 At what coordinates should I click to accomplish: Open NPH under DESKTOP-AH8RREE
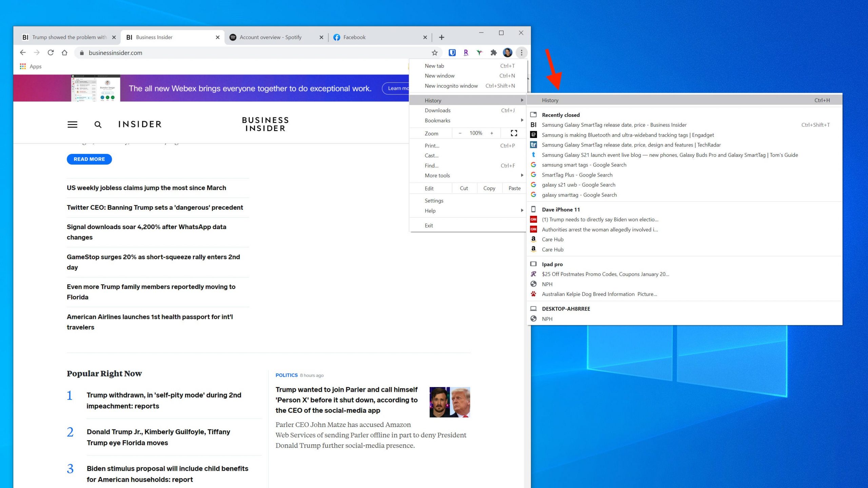684,319
